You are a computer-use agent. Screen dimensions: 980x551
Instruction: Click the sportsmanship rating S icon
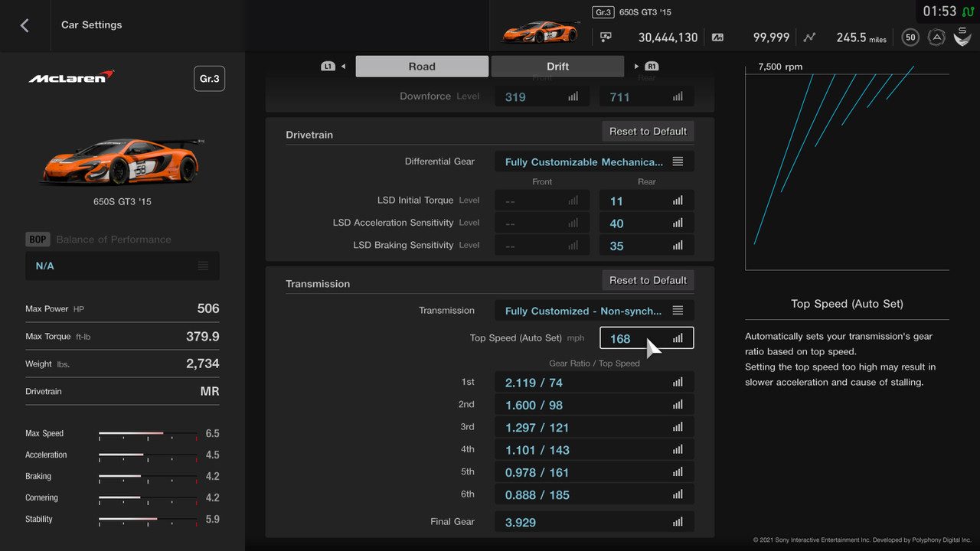(x=962, y=37)
